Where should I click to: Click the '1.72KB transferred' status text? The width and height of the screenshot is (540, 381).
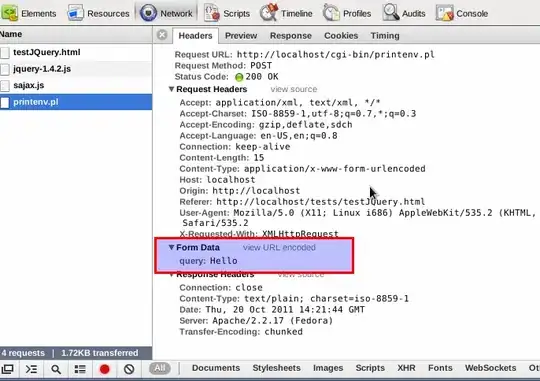pos(100,353)
